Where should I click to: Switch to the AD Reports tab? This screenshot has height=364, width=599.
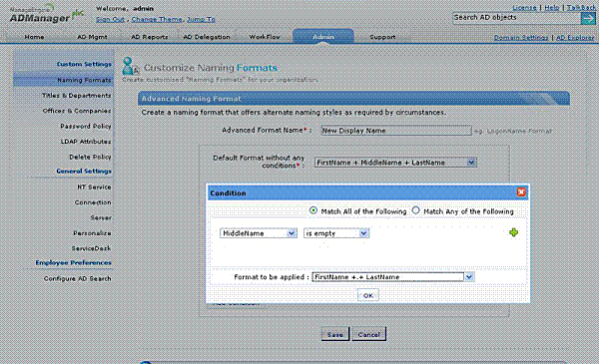(x=150, y=37)
